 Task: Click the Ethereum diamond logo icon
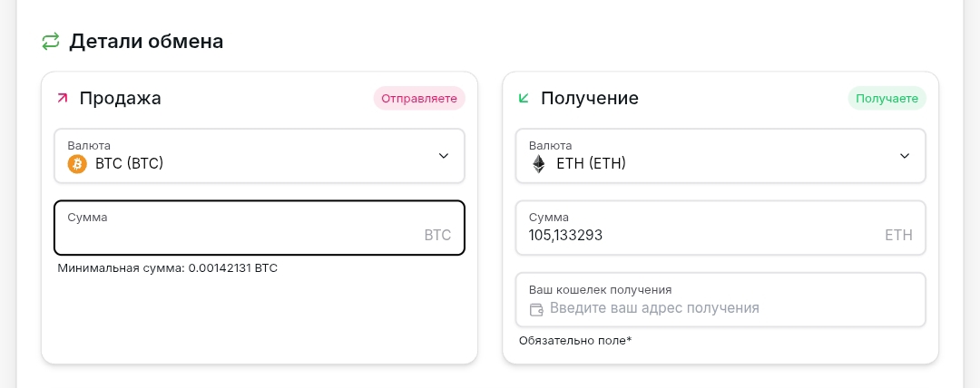539,164
